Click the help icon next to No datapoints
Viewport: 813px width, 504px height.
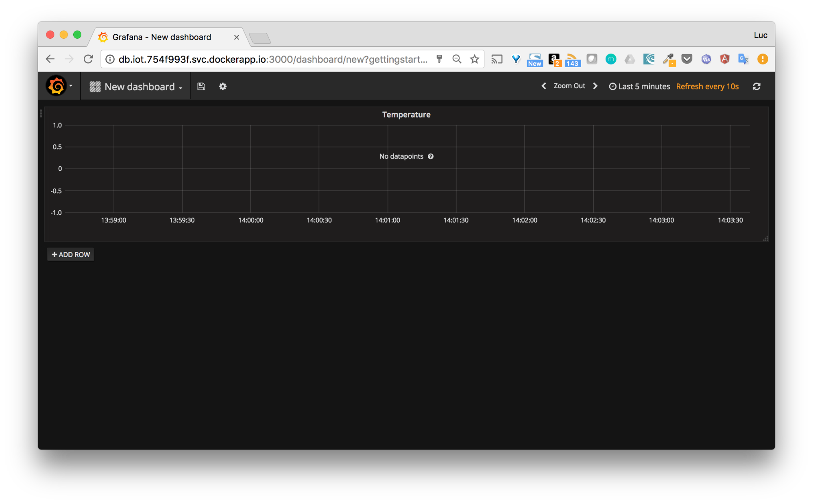click(431, 156)
